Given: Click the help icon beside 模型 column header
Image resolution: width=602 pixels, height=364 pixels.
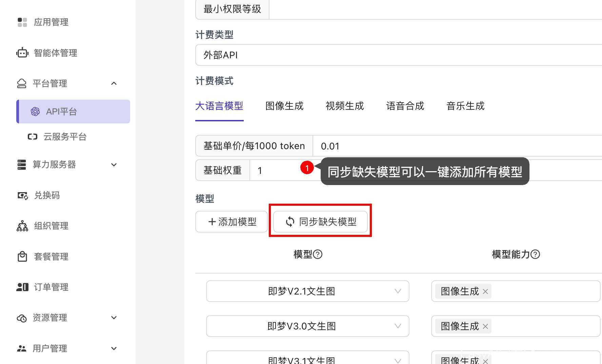Looking at the screenshot, I should pyautogui.click(x=318, y=254).
